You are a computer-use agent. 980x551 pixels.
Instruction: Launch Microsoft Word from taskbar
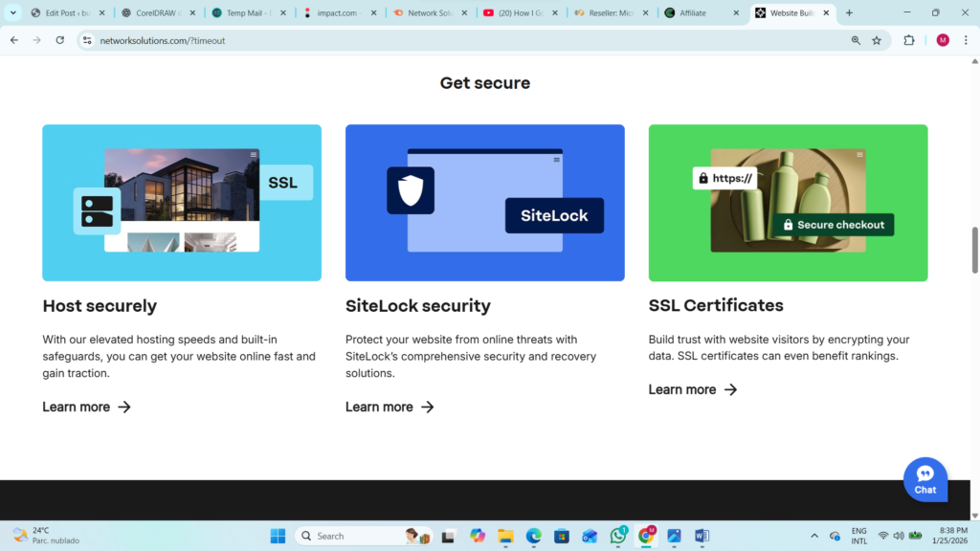click(x=702, y=536)
